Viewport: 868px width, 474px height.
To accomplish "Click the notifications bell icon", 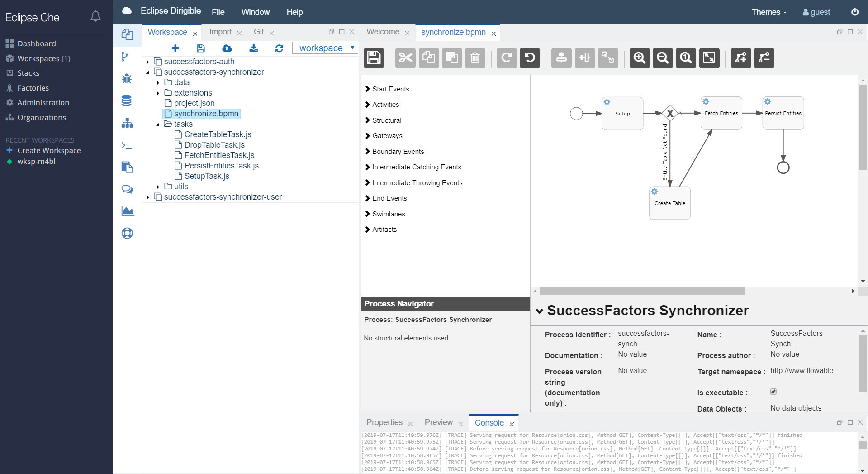I will click(95, 16).
